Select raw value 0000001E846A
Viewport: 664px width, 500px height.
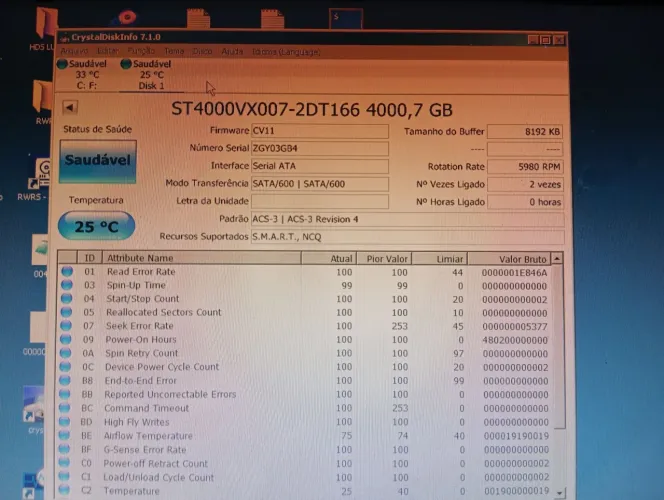514,273
